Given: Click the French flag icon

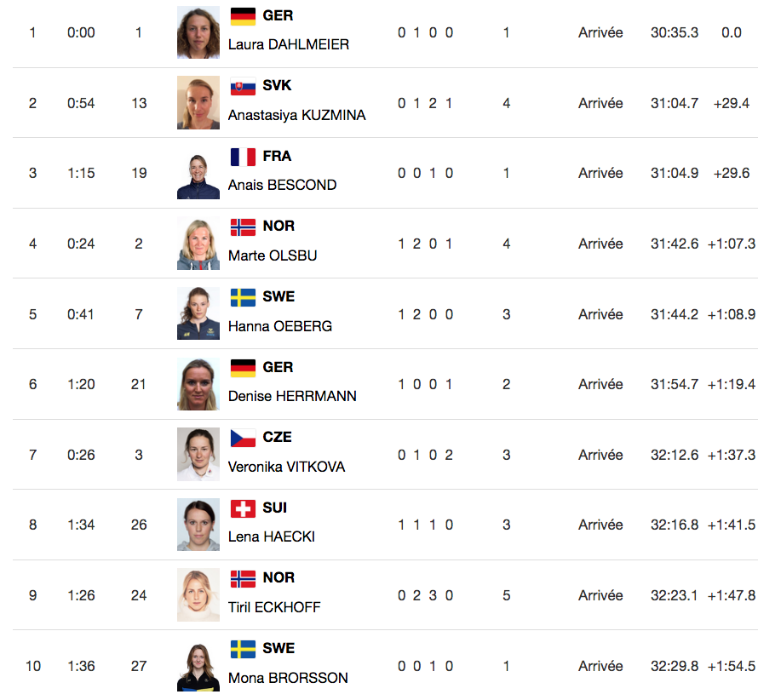Looking at the screenshot, I should pyautogui.click(x=243, y=157).
